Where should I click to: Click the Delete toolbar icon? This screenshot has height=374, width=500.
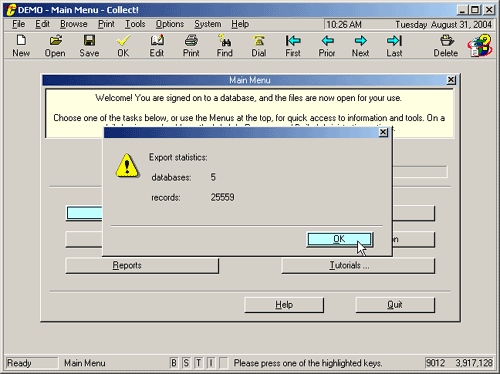pyautogui.click(x=447, y=41)
